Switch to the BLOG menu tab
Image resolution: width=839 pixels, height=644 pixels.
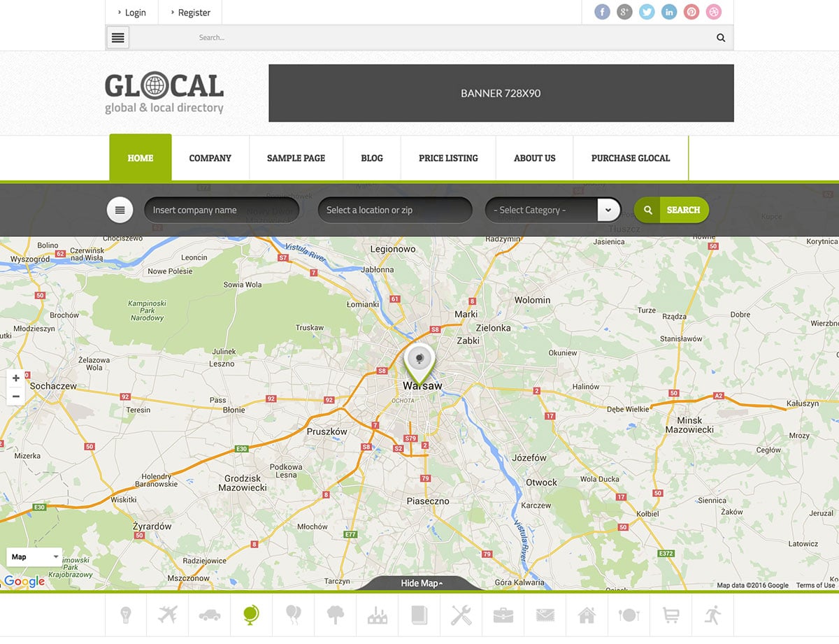tap(371, 158)
